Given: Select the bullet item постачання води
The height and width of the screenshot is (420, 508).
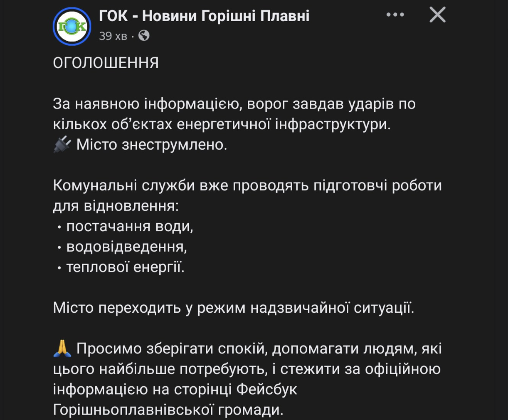Looking at the screenshot, I should click(x=130, y=226).
